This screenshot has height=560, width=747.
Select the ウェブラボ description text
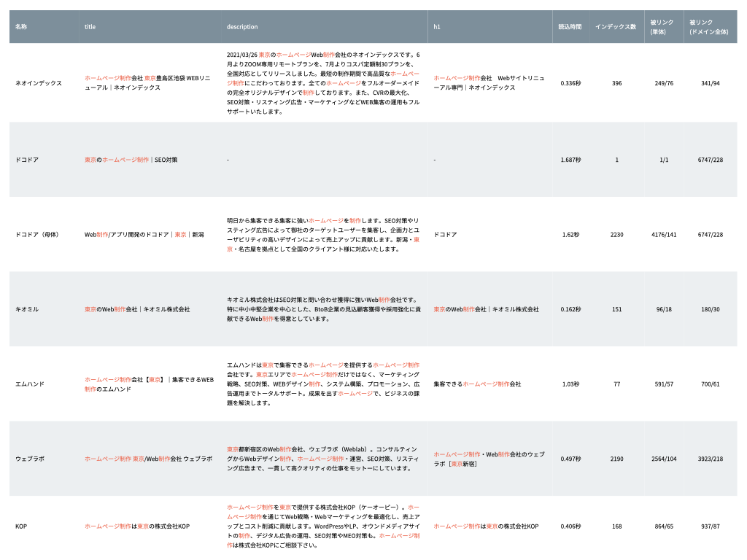(x=323, y=459)
